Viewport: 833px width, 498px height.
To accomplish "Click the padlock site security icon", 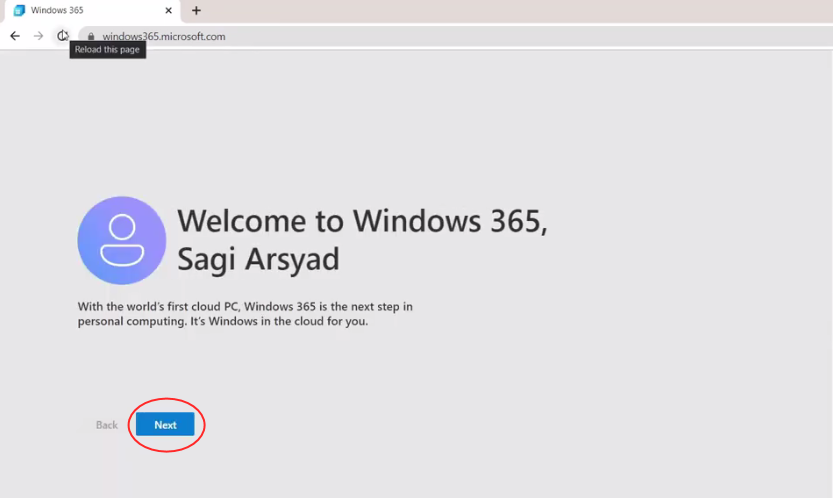I will click(x=91, y=37).
